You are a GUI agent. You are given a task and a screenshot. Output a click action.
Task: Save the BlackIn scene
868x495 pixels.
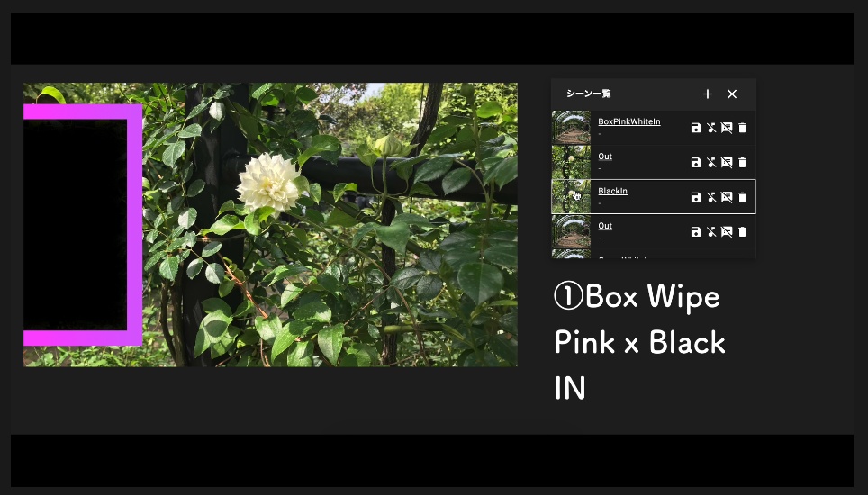pos(696,197)
